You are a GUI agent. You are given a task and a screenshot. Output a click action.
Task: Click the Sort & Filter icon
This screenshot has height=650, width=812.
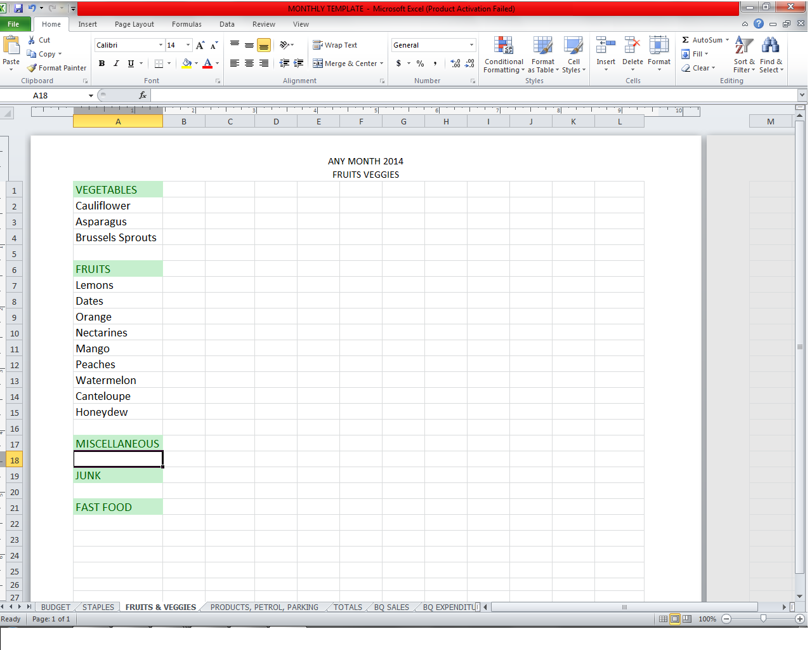tap(743, 46)
